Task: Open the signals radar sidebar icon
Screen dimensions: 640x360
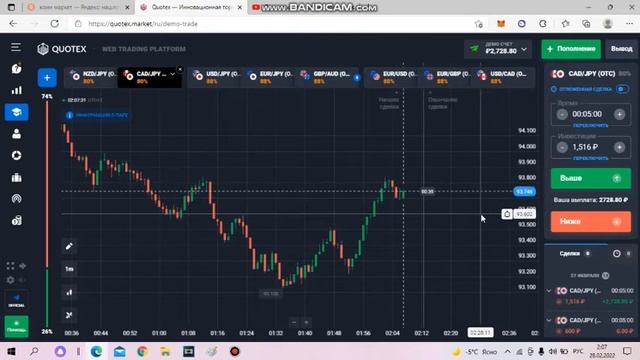Action: click(16, 199)
